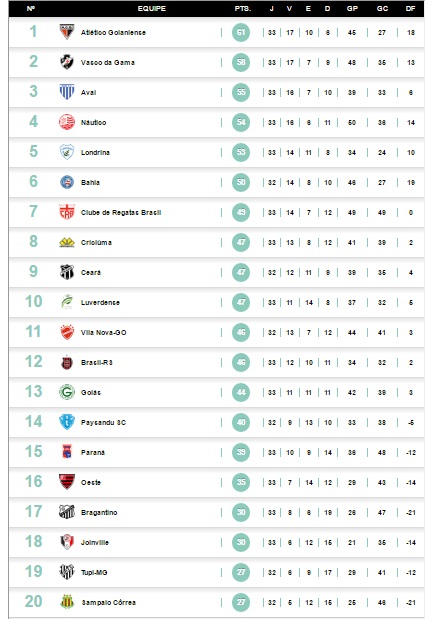Screen dimensions: 438x619
Task: Click the Sampaio Corrêa crest icon
Action: pos(67,602)
